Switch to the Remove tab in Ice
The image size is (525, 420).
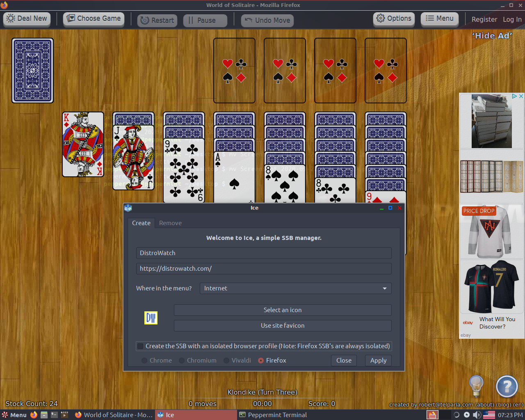(170, 223)
